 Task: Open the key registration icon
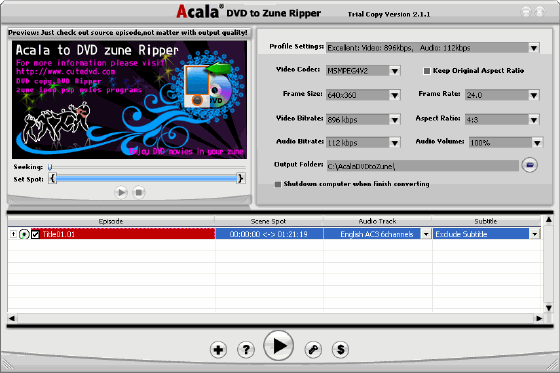pyautogui.click(x=313, y=349)
